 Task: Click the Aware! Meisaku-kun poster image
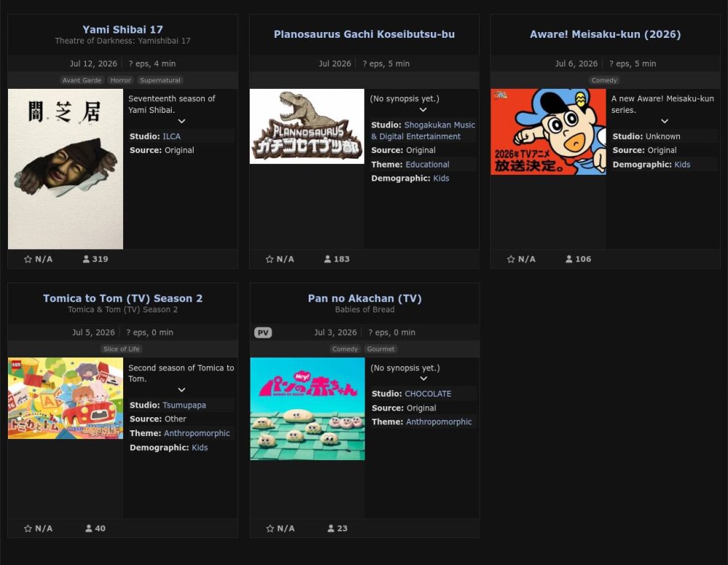[548, 132]
